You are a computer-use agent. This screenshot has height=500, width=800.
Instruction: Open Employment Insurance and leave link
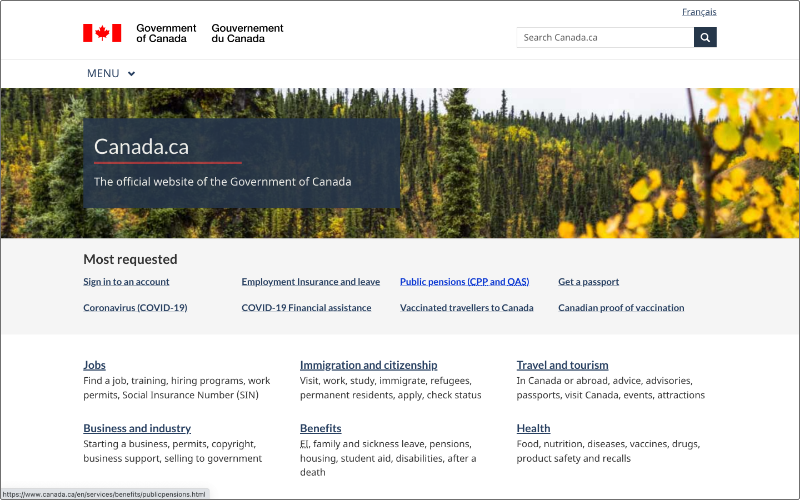click(x=311, y=282)
